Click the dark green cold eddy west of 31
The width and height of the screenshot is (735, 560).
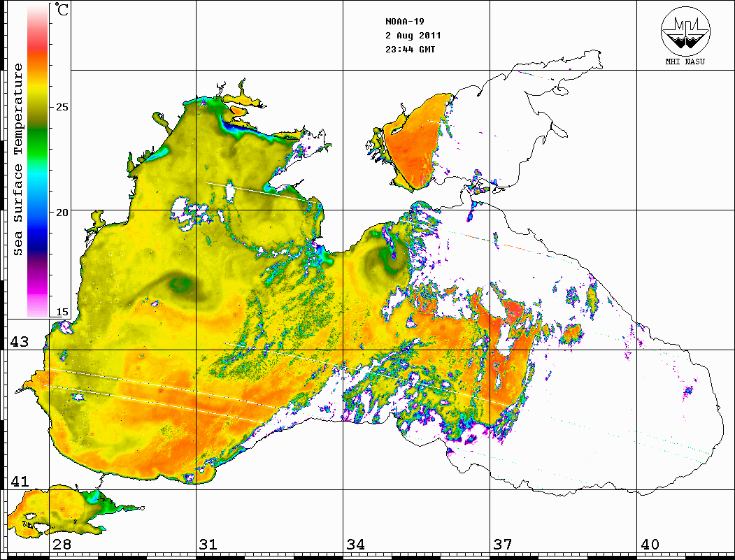coord(180,285)
